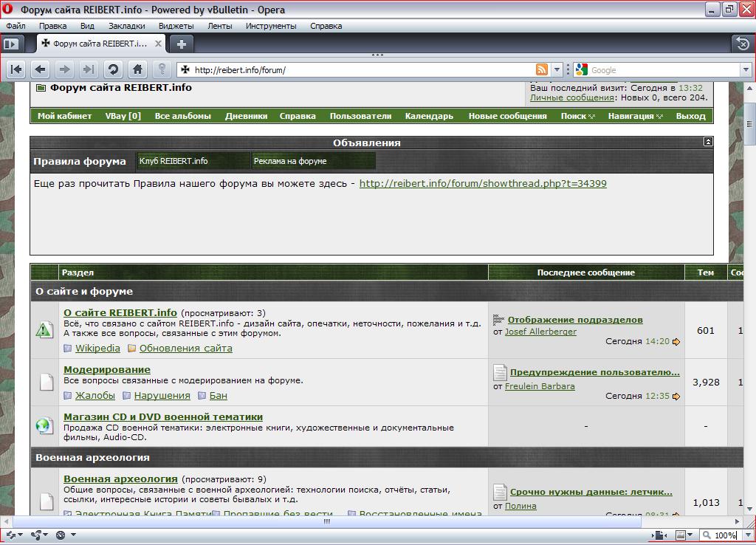Image resolution: width=756 pixels, height=545 pixels.
Task: Reload the current page
Action: click(x=113, y=70)
